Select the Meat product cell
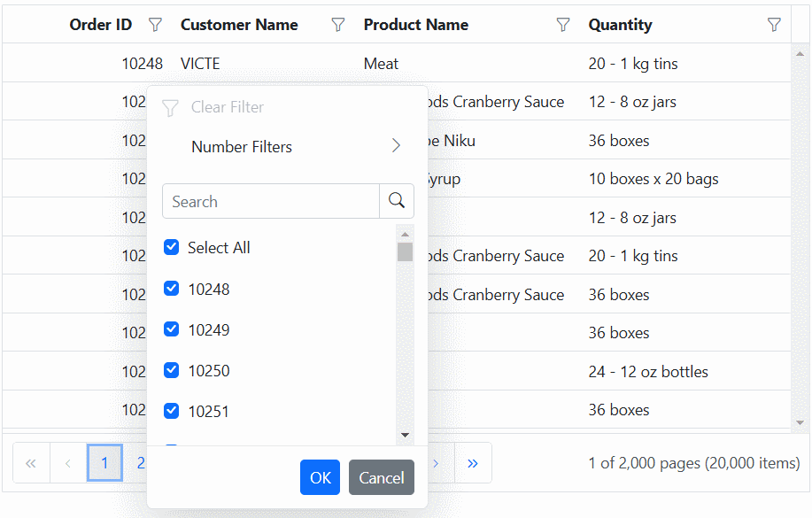 pyautogui.click(x=381, y=64)
